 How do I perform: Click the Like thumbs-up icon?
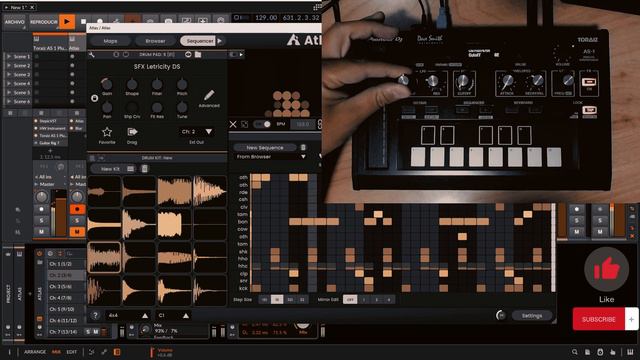[607, 269]
